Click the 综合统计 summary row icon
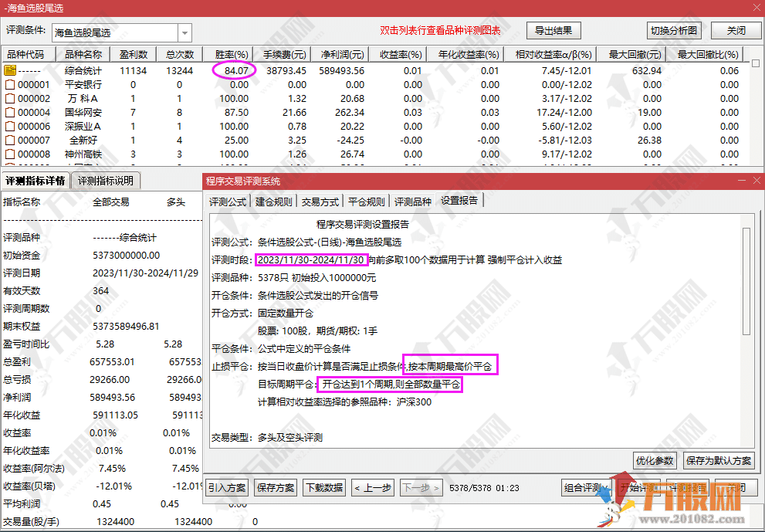The width and height of the screenshot is (765, 532). point(10,70)
